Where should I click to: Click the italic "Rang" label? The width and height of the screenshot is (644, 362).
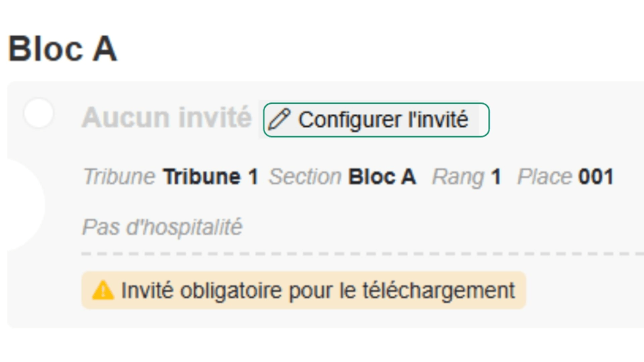[x=458, y=177]
